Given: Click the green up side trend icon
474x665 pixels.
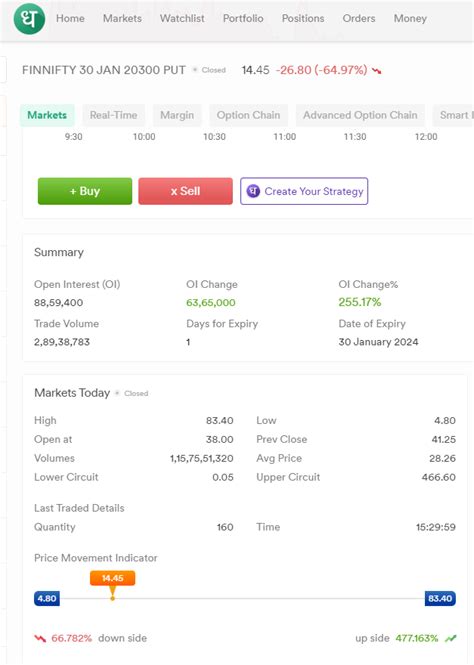Looking at the screenshot, I should pyautogui.click(x=450, y=638).
